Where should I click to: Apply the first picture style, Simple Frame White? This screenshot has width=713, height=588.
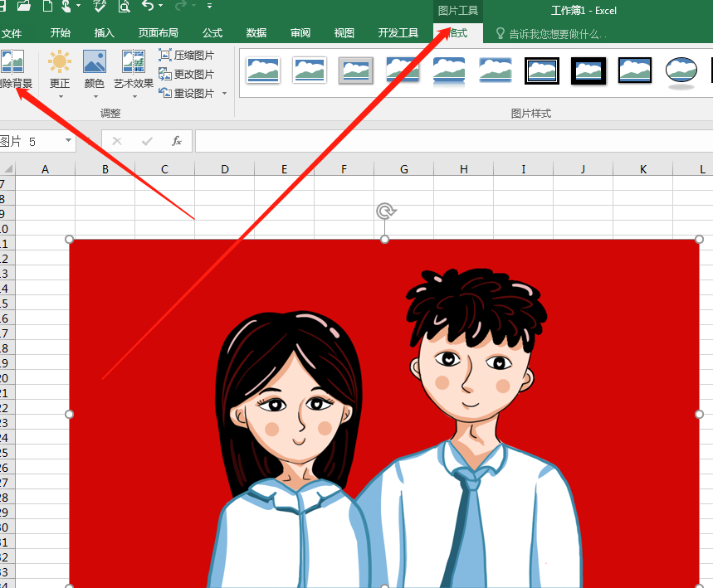263,70
